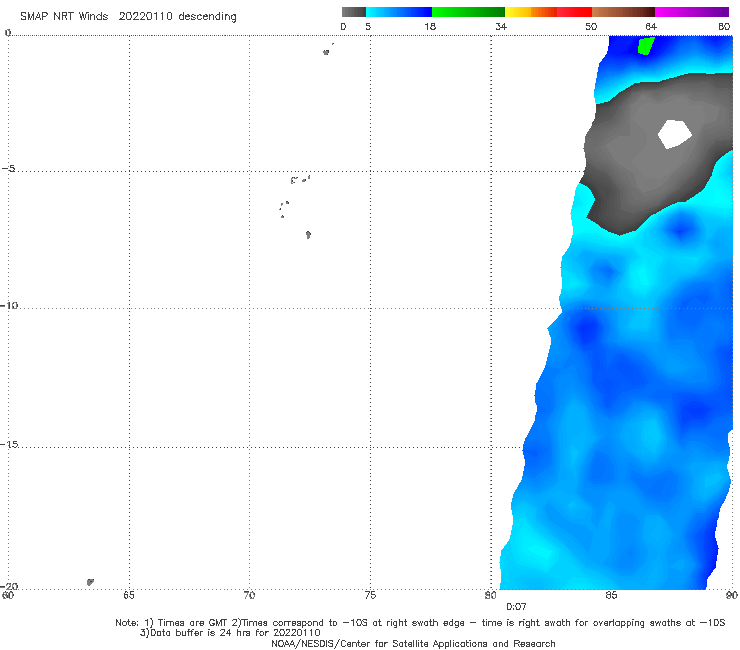740x650 pixels.
Task: Click the latitude axis label -20
Action: [x=9, y=586]
